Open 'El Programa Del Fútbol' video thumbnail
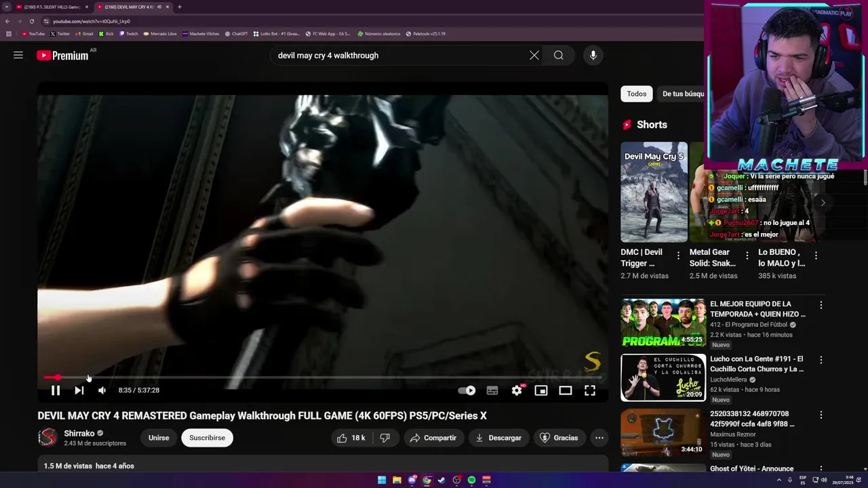The height and width of the screenshot is (488, 868). 663,323
